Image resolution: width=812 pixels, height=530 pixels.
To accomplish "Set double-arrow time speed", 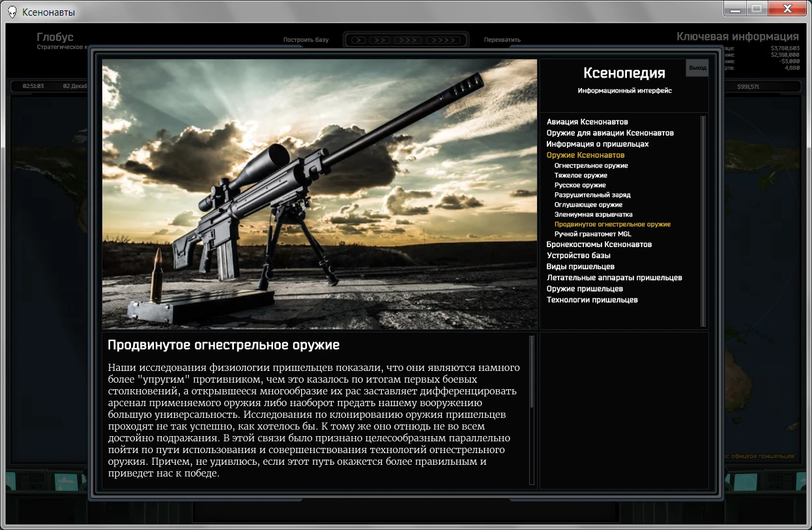I will pos(379,40).
